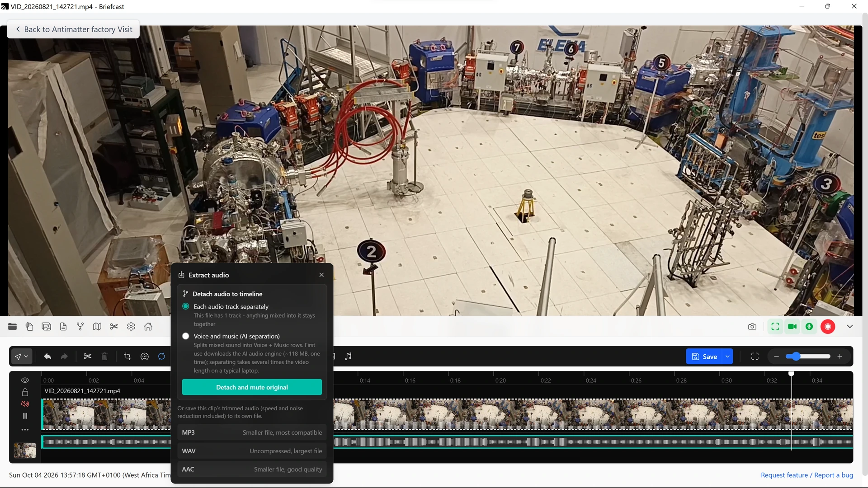Toggle the green webcam capture button
The width and height of the screenshot is (868, 488).
point(792,326)
